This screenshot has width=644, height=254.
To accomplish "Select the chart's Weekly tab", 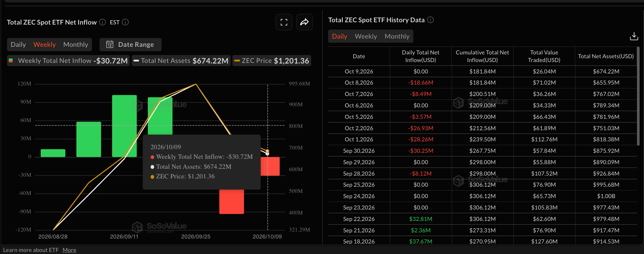I will tap(44, 44).
